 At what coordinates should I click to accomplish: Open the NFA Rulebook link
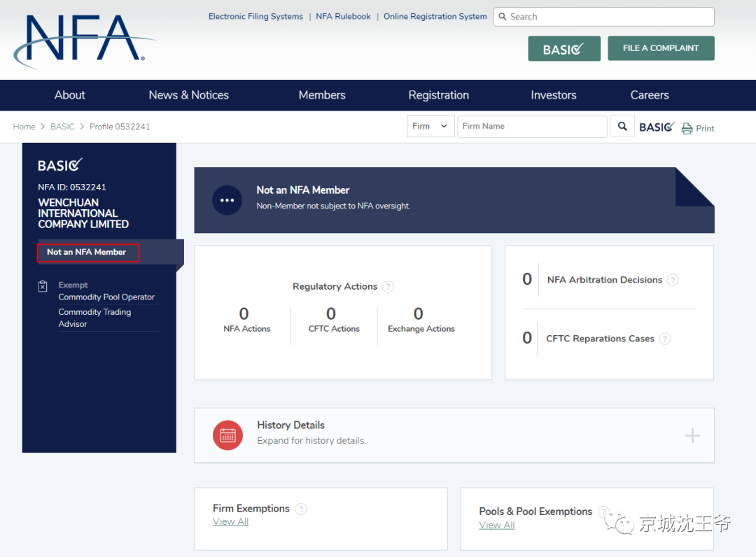[343, 16]
